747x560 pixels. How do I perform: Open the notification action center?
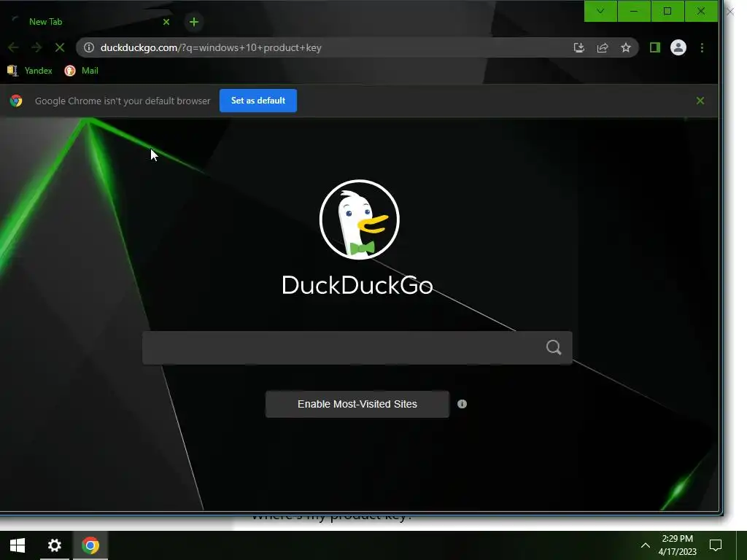pyautogui.click(x=716, y=545)
